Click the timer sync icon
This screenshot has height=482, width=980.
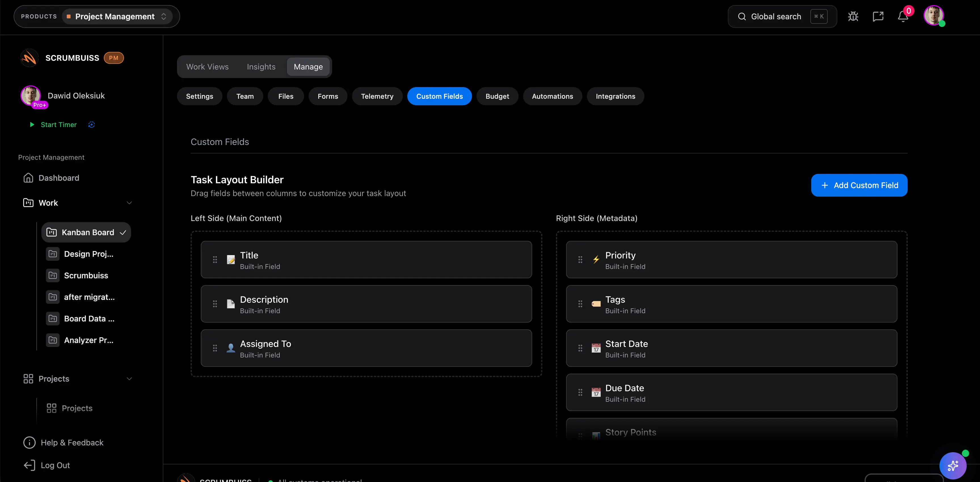(x=91, y=125)
